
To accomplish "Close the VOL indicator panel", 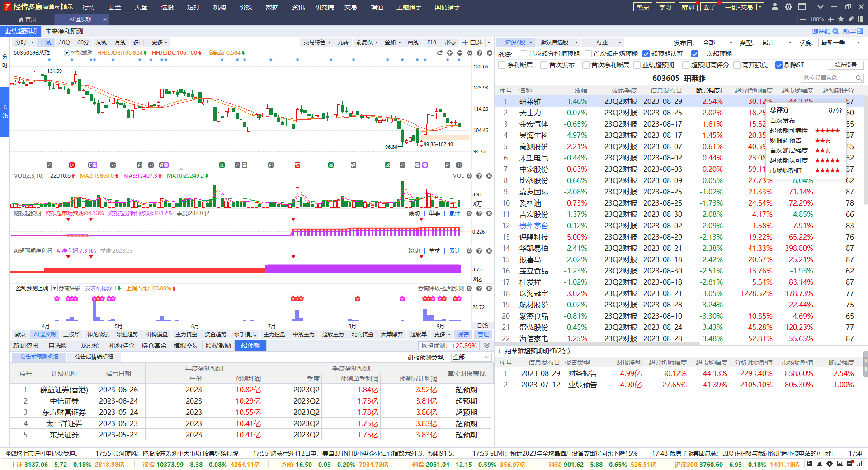I will [489, 176].
